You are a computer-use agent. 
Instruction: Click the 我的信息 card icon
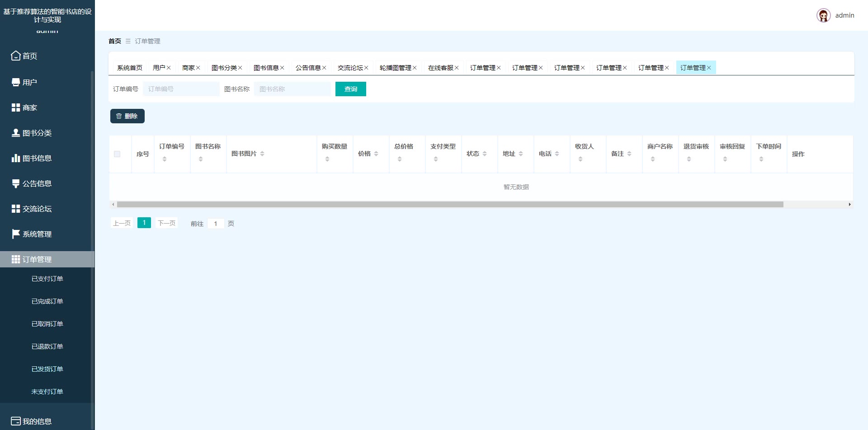tap(16, 421)
